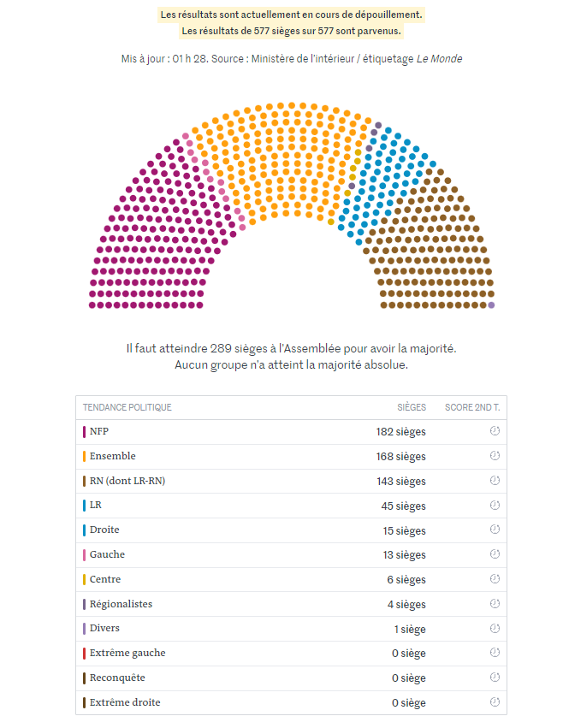Screen dimensions: 563x728
Task: Click the clock icon in RN row
Action: click(x=495, y=480)
